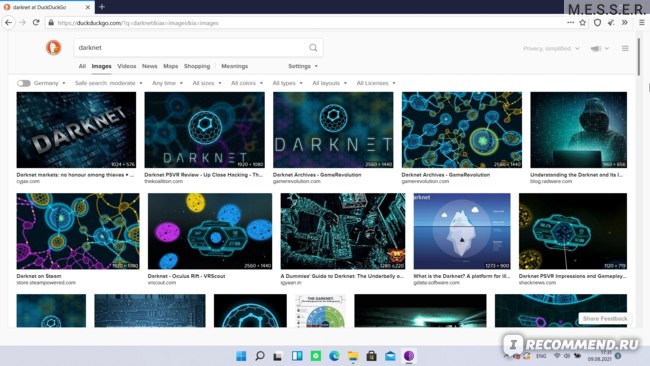Open the colorful yellow, blue, magenta orbs thumbnail
The image size is (650, 366).
[210, 231]
